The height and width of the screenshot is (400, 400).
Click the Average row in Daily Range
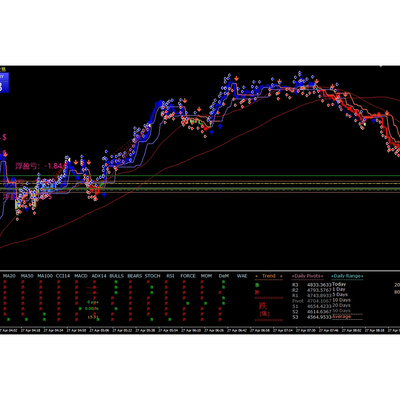point(342,316)
